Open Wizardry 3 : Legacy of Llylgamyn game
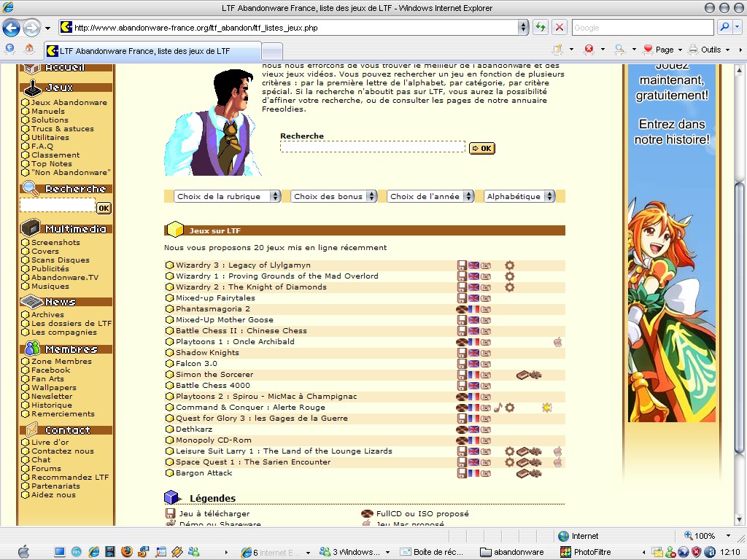This screenshot has width=747, height=560. point(243,265)
